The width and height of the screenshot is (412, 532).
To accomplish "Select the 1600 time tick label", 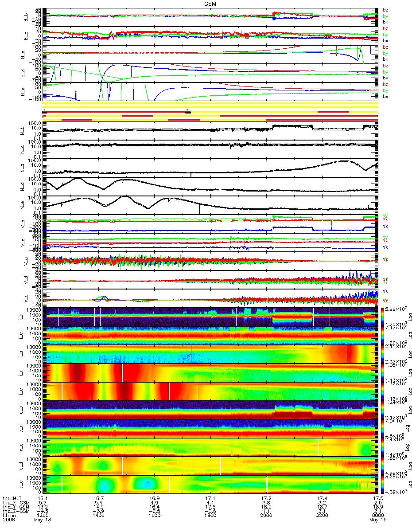I will (x=155, y=515).
